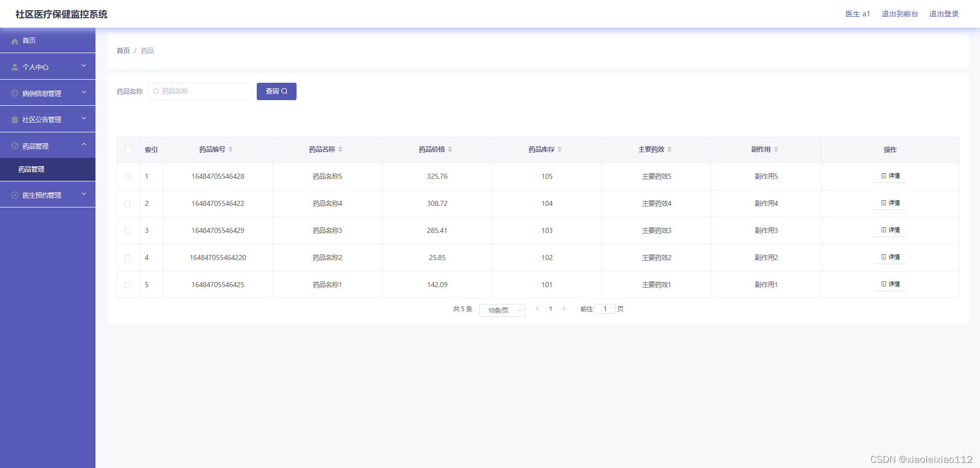Viewport: 980px width, 468px height.
Task: Click drug number 164847055464220
Action: [x=218, y=258]
